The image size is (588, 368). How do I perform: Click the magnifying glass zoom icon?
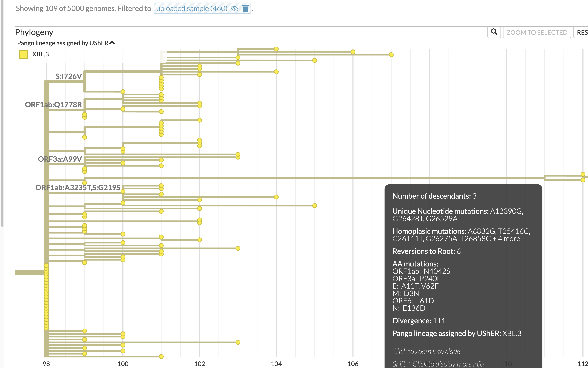point(494,32)
